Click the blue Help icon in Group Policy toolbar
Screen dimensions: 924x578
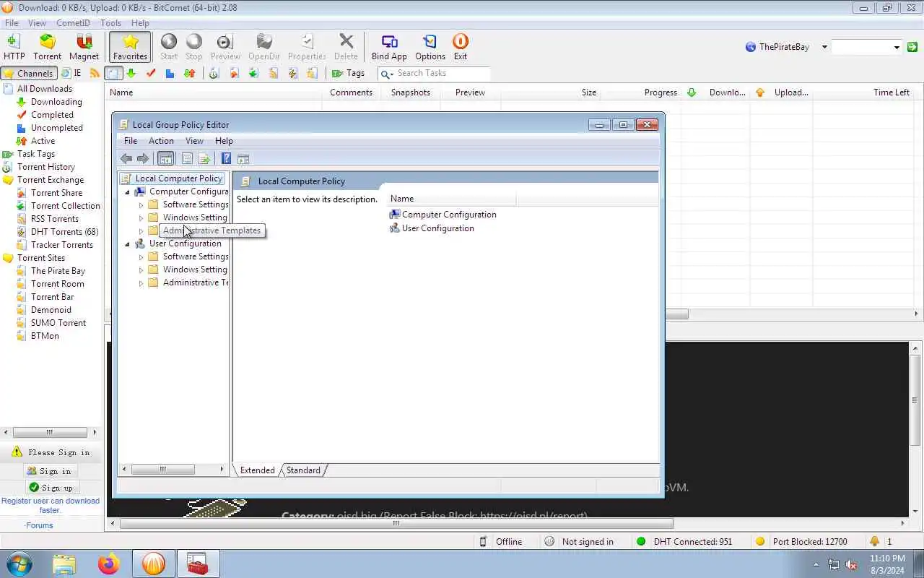pos(226,159)
